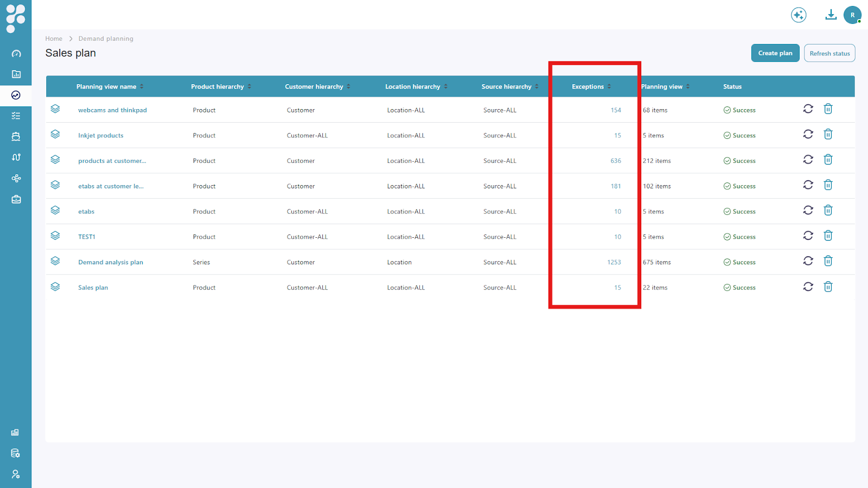Delete the products at customer plan

(x=828, y=160)
